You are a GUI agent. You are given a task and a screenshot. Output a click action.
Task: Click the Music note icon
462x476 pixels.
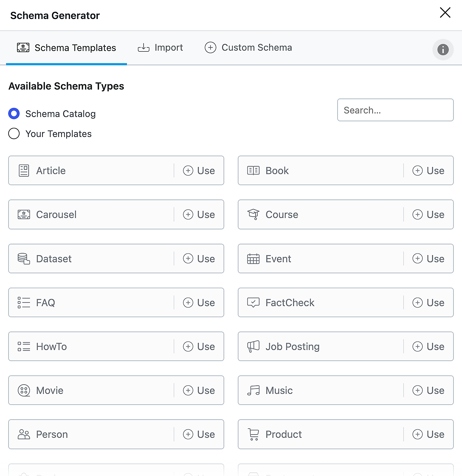tap(253, 390)
